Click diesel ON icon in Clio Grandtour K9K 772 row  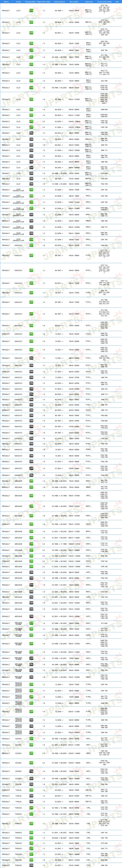(x=31, y=227)
